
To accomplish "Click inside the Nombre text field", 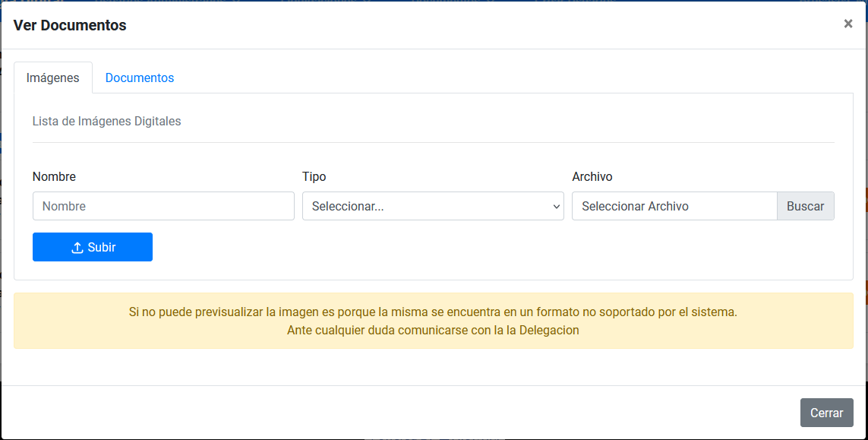I will click(x=163, y=206).
